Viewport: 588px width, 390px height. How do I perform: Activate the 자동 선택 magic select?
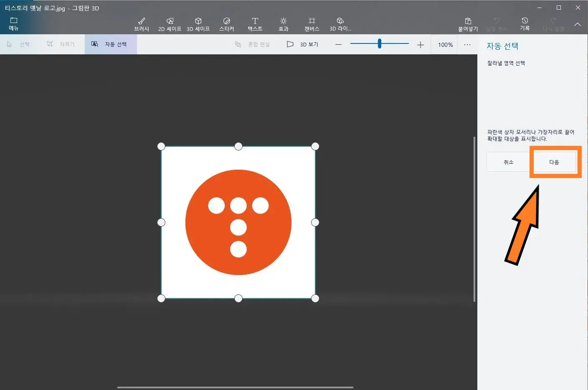(111, 44)
